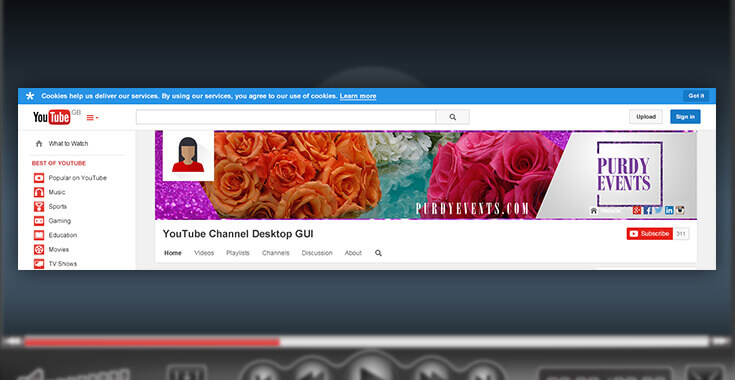The width and height of the screenshot is (735, 380).
Task: Switch to the Playlists channel tab
Action: click(x=238, y=253)
